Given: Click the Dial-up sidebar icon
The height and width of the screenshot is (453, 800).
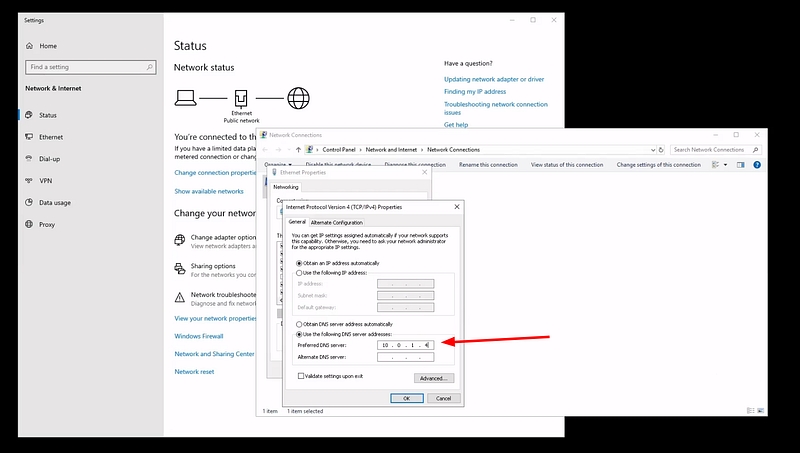Looking at the screenshot, I should click(x=28, y=158).
